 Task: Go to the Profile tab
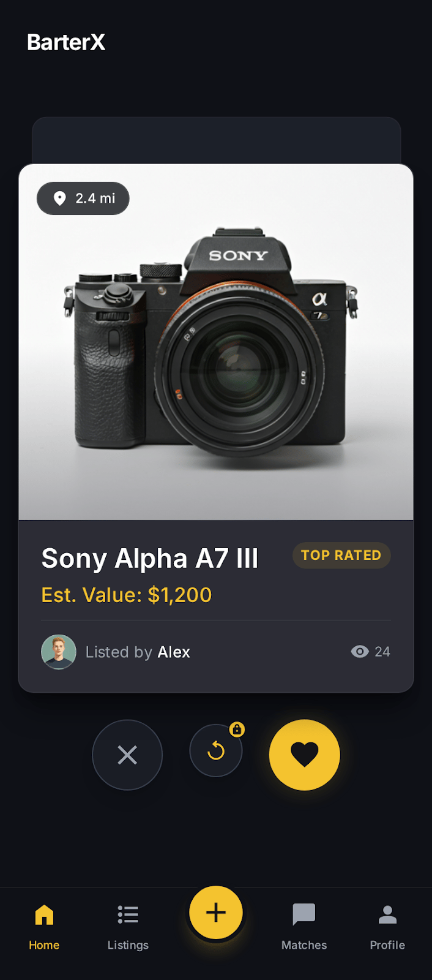point(387,927)
